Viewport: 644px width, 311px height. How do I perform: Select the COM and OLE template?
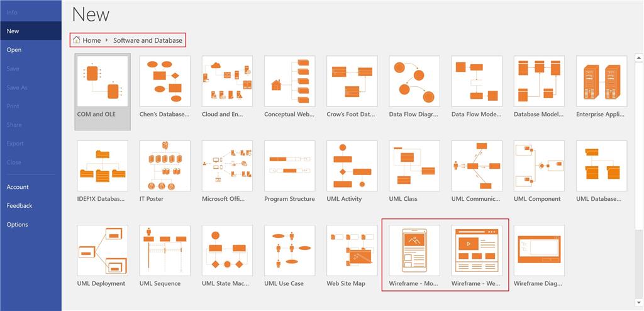pyautogui.click(x=103, y=92)
